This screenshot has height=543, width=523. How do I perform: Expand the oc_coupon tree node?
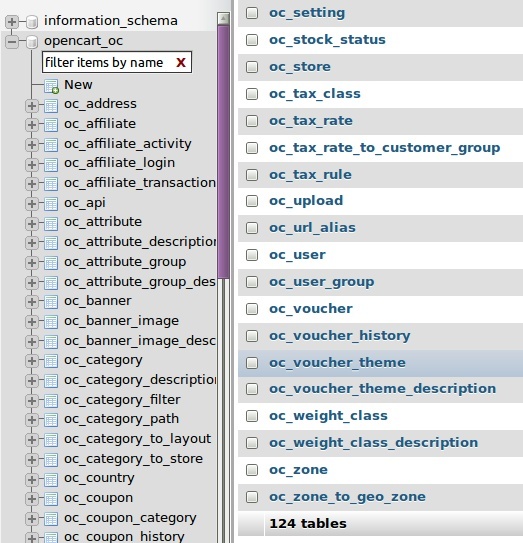pos(32,499)
